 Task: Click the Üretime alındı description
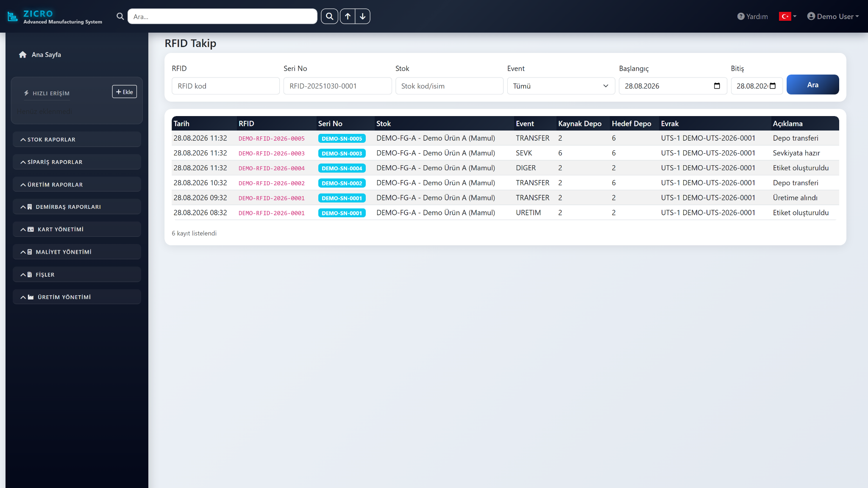pos(795,198)
